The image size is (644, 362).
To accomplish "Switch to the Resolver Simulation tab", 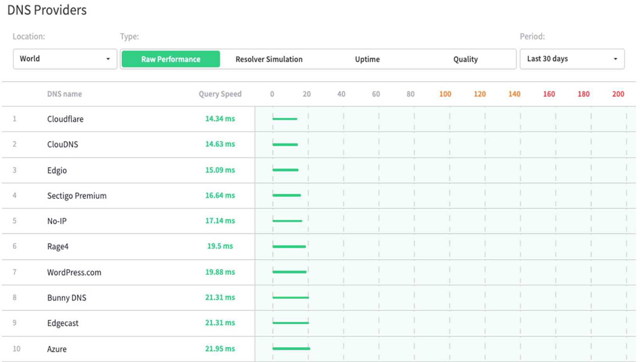I will pyautogui.click(x=269, y=59).
